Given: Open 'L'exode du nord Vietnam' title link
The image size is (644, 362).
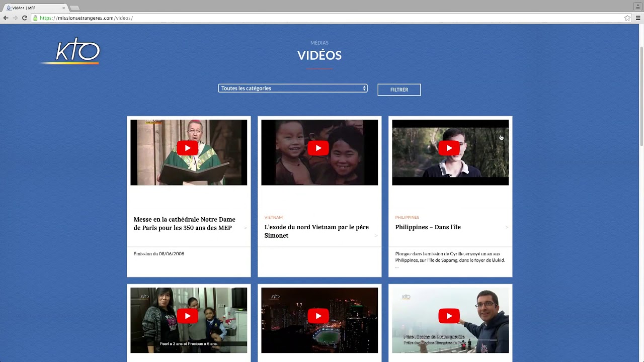Looking at the screenshot, I should (x=316, y=231).
